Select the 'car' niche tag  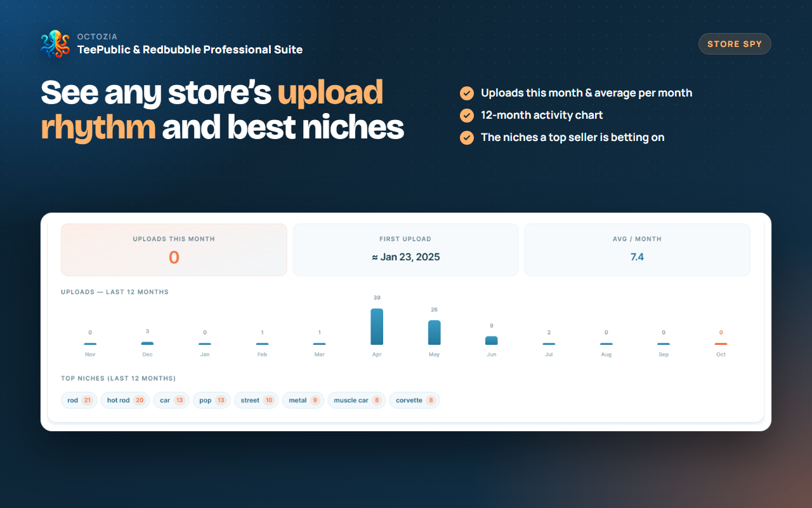tap(171, 400)
